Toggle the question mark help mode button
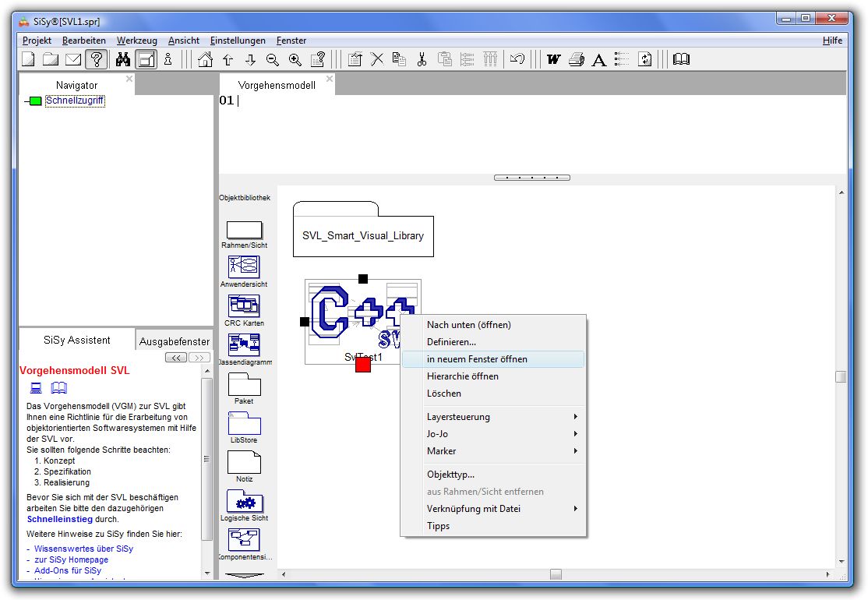 pos(96,59)
